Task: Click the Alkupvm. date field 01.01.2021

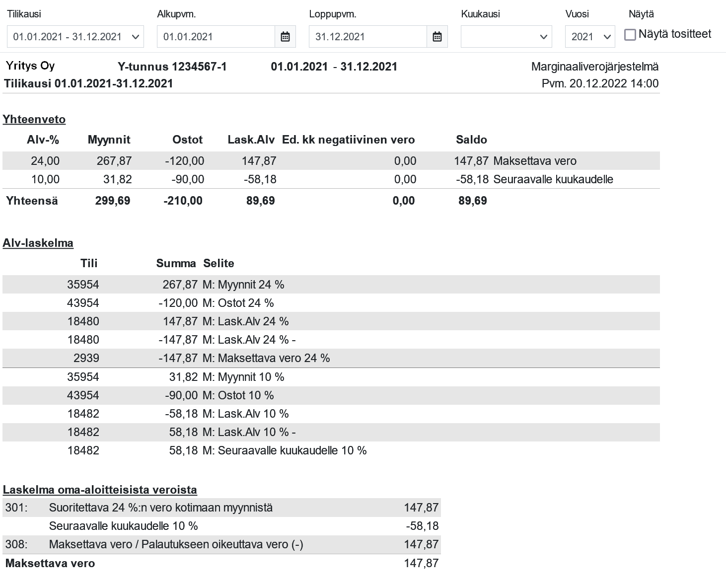Action: tap(216, 37)
